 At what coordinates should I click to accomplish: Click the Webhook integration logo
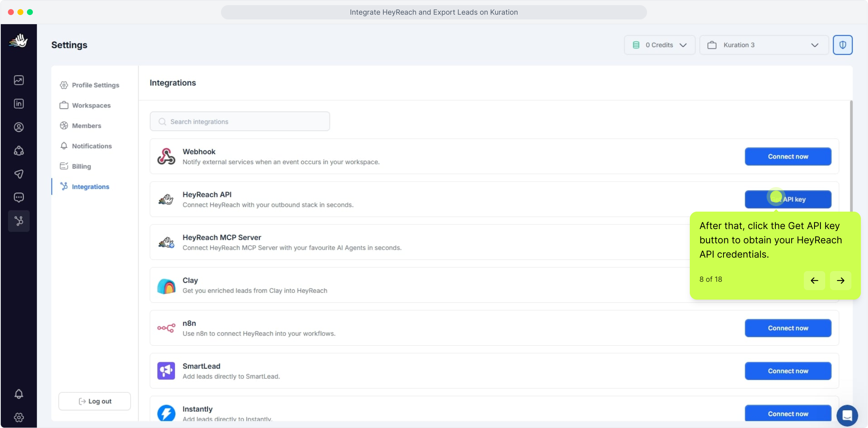166,156
